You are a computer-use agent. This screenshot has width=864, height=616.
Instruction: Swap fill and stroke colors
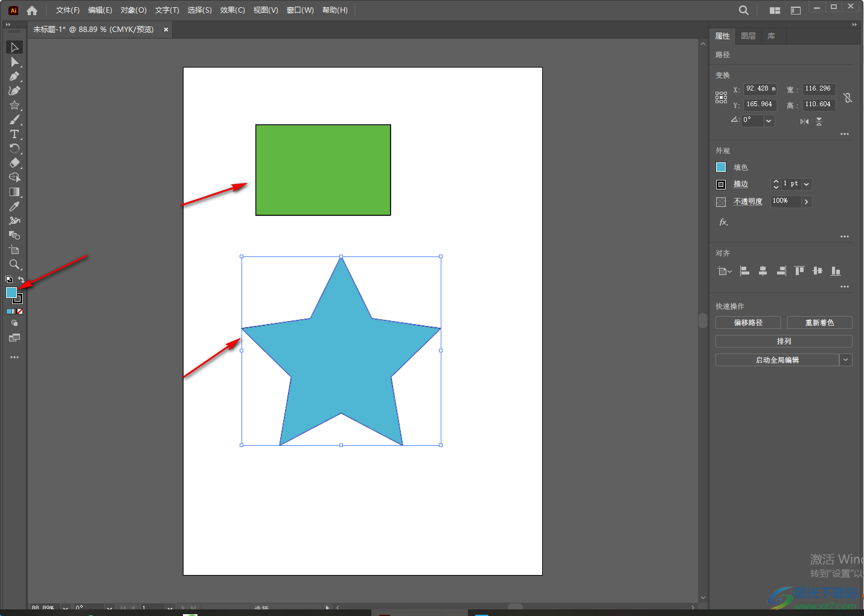pyautogui.click(x=21, y=279)
